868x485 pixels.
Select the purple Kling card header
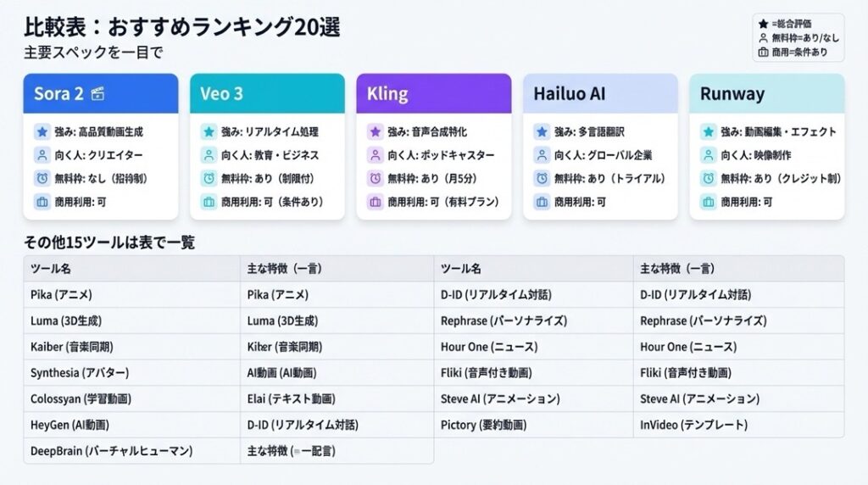433,93
